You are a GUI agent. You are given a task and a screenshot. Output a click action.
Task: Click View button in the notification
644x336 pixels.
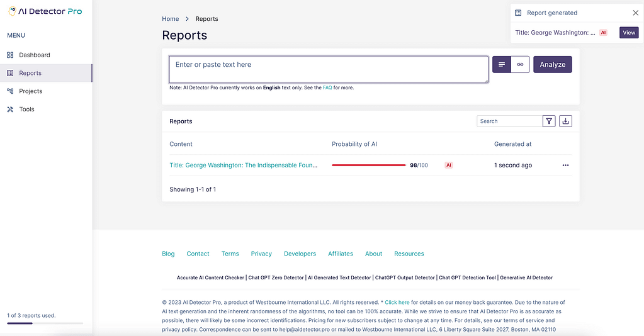[x=629, y=33]
